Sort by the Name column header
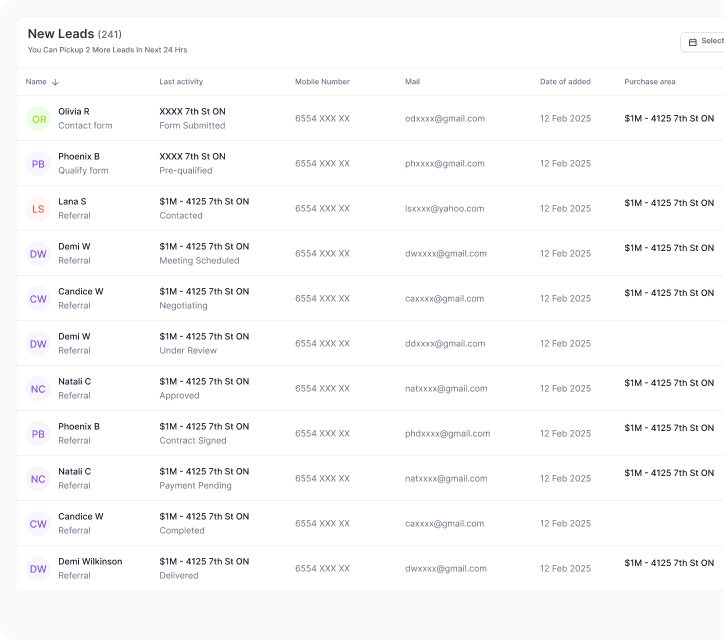Viewport: 724px width, 640px height. click(x=36, y=82)
